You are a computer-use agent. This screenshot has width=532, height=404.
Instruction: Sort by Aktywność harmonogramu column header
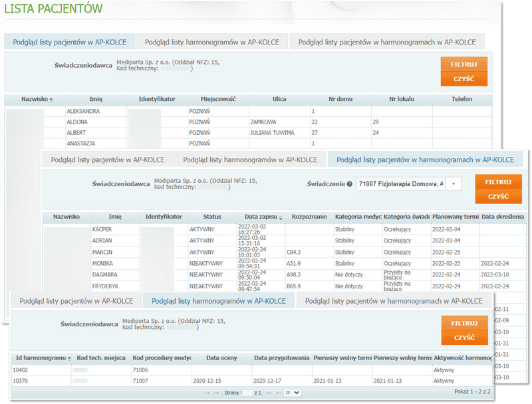pyautogui.click(x=462, y=358)
